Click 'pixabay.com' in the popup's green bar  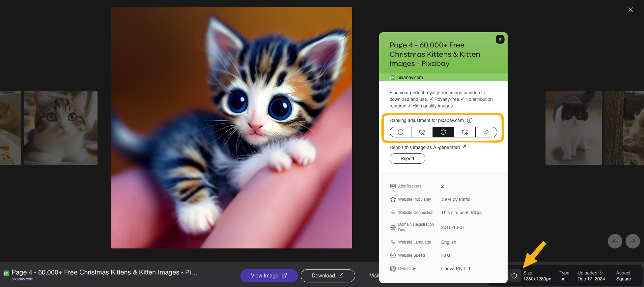410,77
